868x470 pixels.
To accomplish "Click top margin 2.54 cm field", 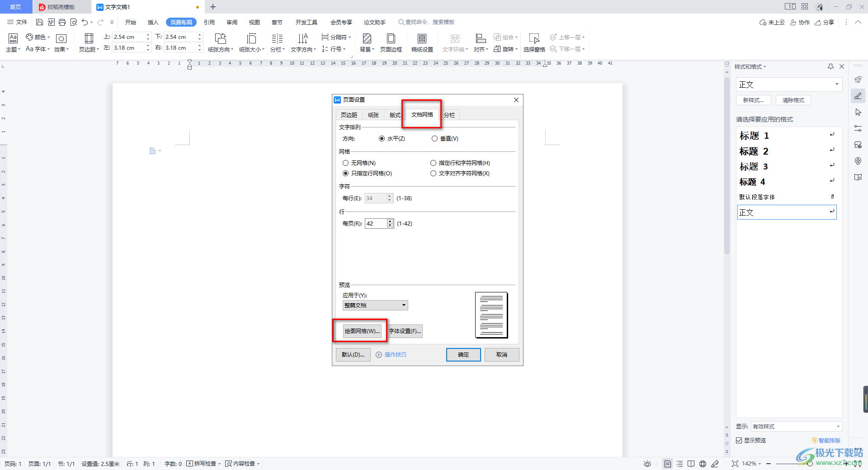I will pyautogui.click(x=128, y=37).
